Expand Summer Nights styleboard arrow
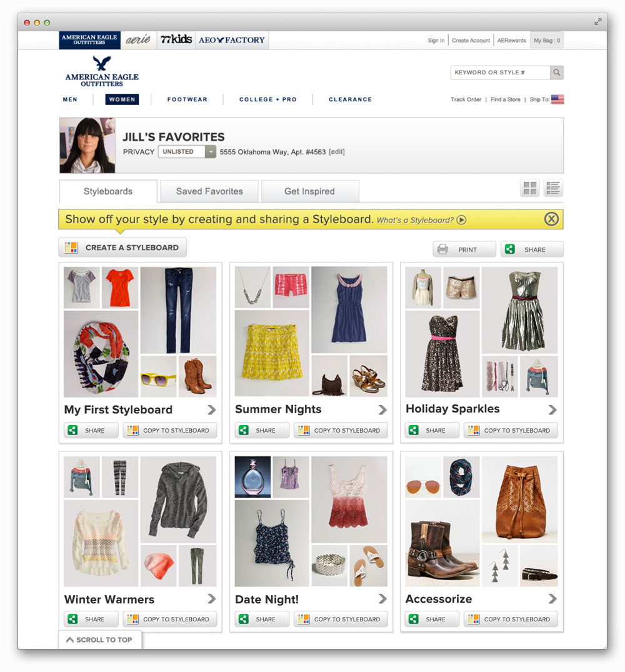The image size is (625, 672). point(382,409)
